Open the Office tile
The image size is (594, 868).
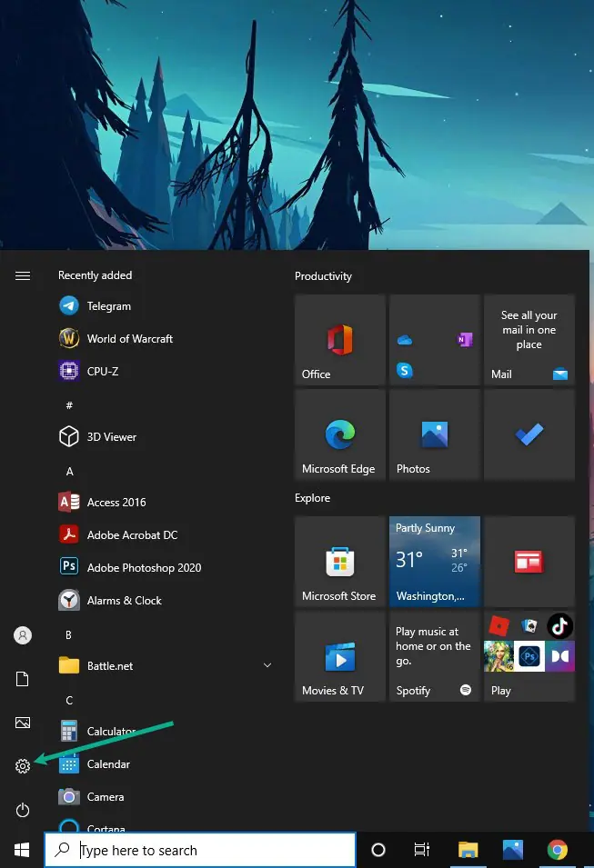[339, 339]
